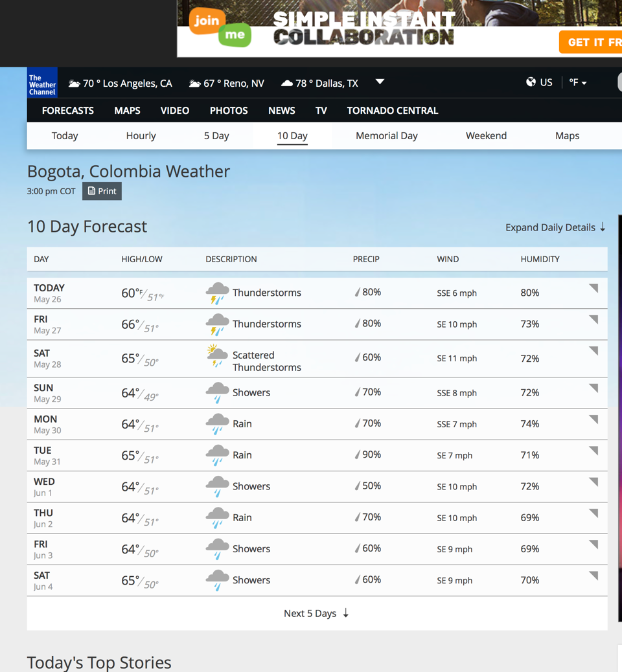This screenshot has height=672, width=622.
Task: Open the Memorial Day tab
Action: click(386, 136)
